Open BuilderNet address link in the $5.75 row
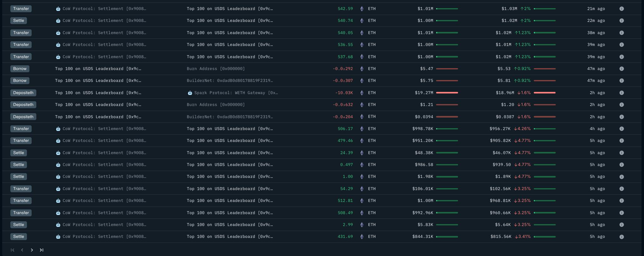 (229, 81)
